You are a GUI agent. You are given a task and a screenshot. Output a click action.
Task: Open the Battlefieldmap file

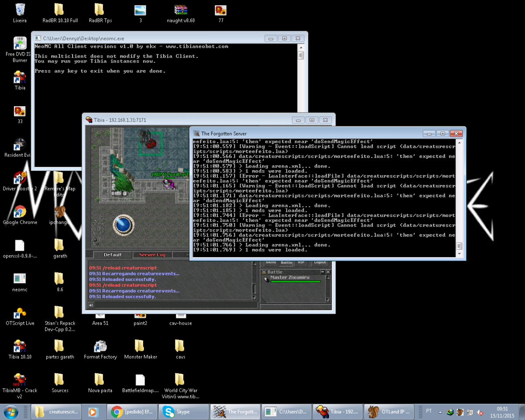point(140,382)
